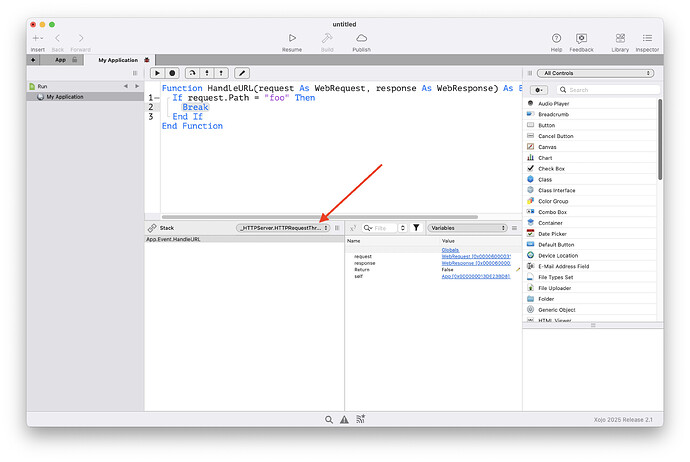Click the Publish cloud icon
The height and width of the screenshot is (462, 690).
[361, 38]
